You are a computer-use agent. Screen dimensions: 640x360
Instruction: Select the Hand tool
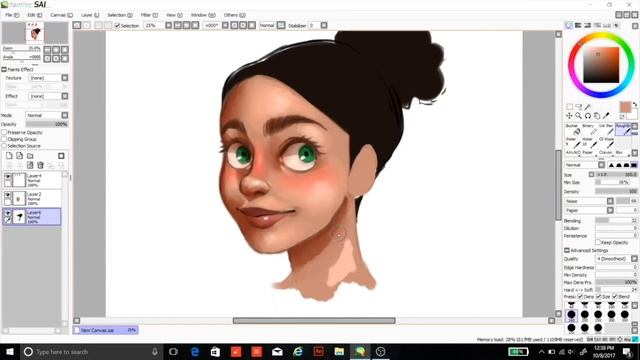[597, 116]
